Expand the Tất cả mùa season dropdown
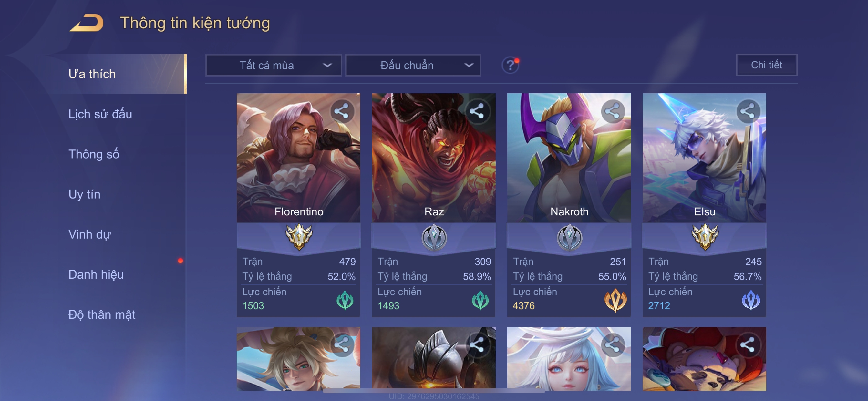Image resolution: width=868 pixels, height=401 pixels. pyautogui.click(x=274, y=65)
